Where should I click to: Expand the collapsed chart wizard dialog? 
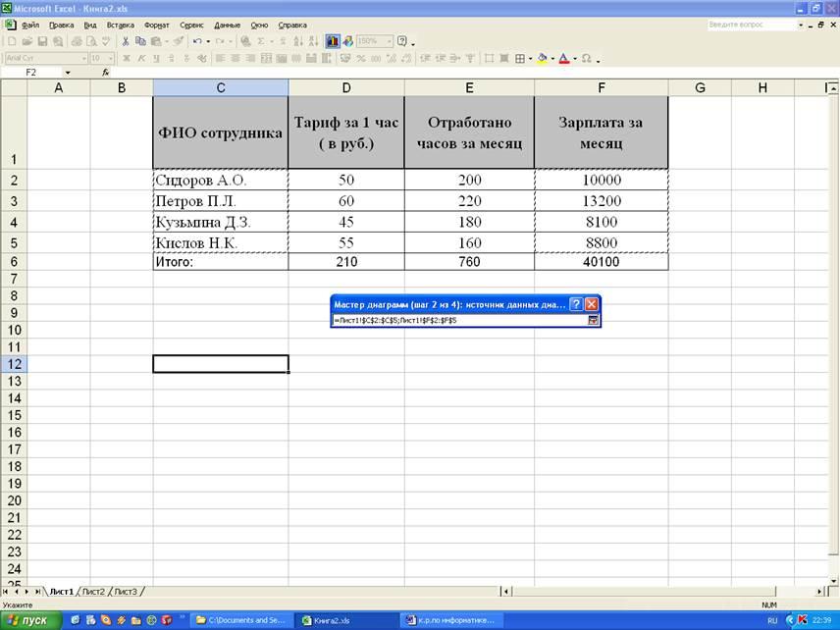[593, 320]
